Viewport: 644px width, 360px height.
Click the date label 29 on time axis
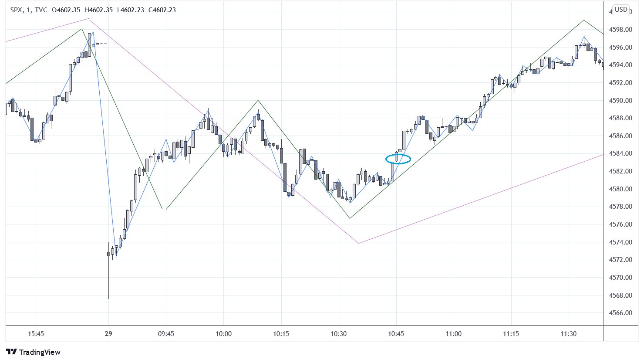tap(108, 334)
